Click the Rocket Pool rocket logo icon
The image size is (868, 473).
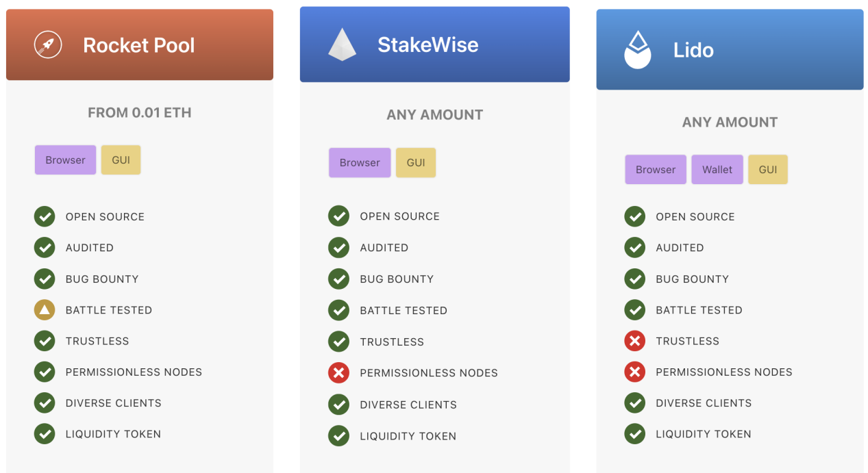point(48,45)
